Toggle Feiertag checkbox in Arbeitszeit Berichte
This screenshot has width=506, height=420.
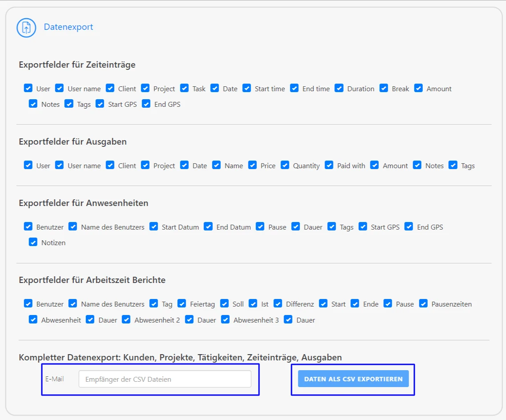click(x=182, y=303)
